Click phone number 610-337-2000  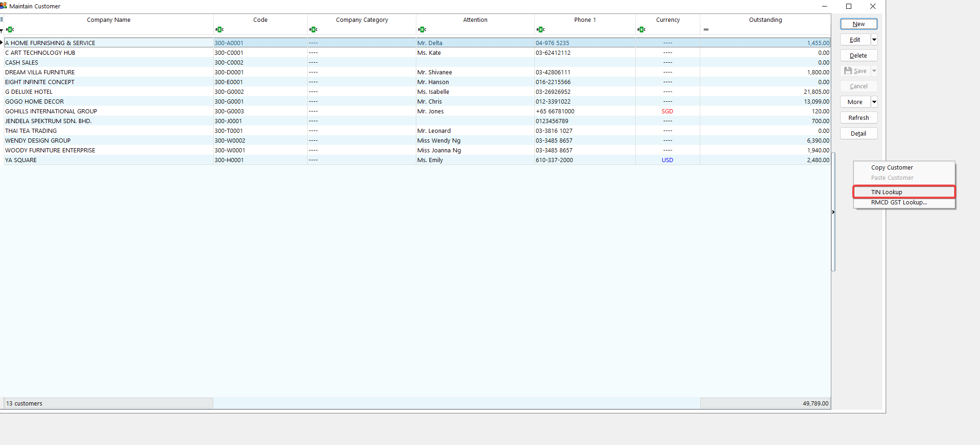(554, 160)
